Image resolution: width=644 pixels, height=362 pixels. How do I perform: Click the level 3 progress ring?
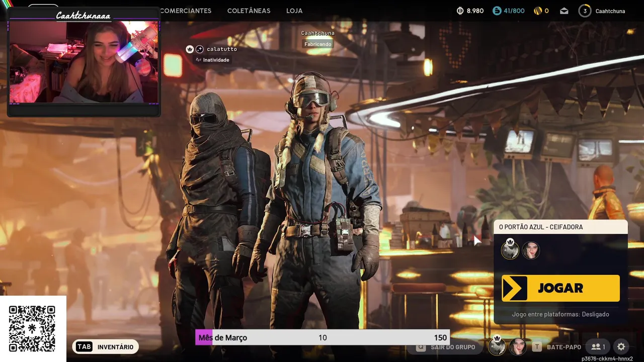tap(585, 11)
